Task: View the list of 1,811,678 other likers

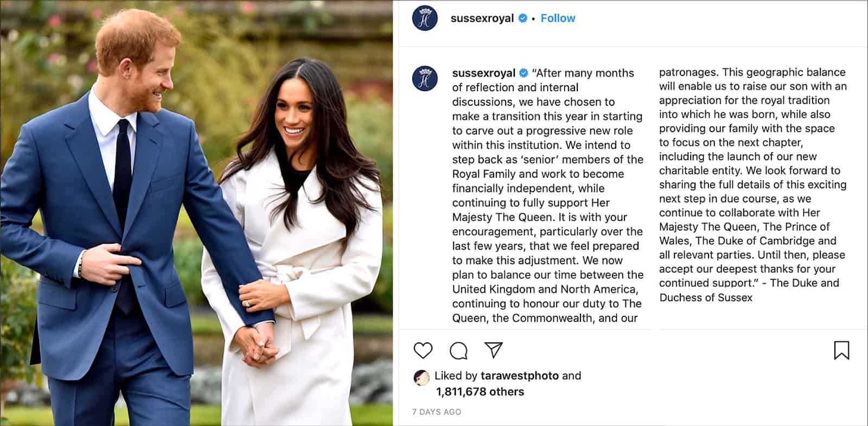Action: click(480, 392)
